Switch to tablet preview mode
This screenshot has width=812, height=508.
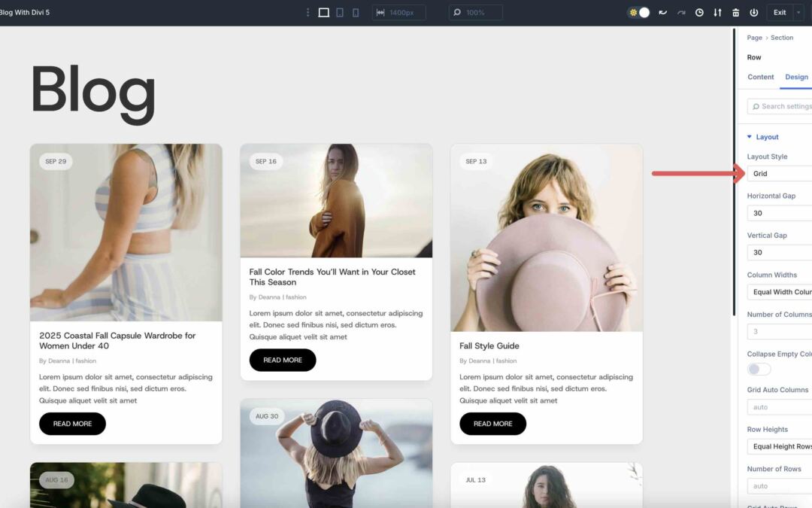pyautogui.click(x=339, y=12)
